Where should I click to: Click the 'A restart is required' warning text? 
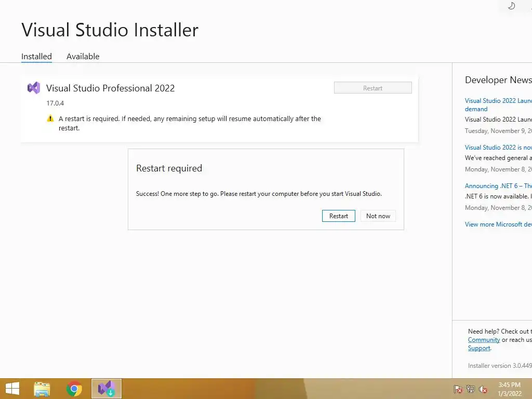190,123
